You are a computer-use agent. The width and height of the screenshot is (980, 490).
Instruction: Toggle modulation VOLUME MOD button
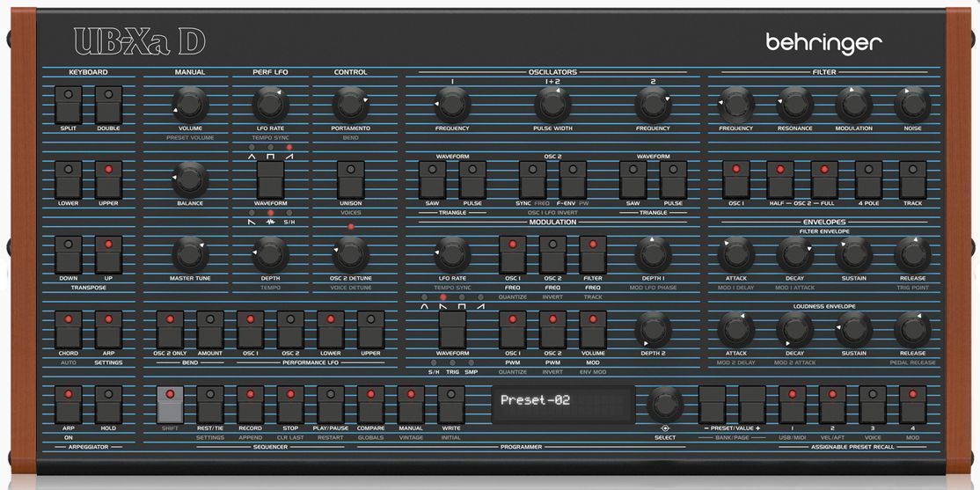tap(593, 329)
